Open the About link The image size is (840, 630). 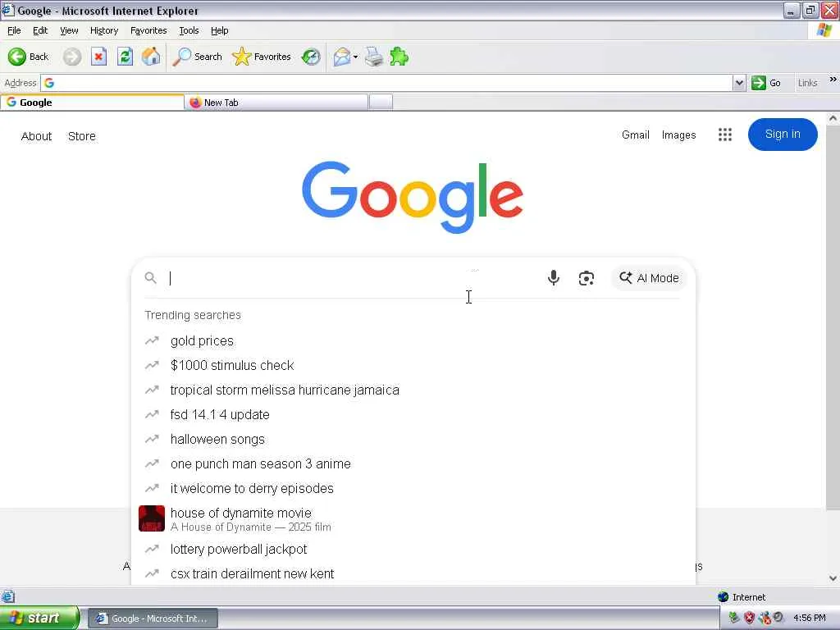click(x=36, y=136)
